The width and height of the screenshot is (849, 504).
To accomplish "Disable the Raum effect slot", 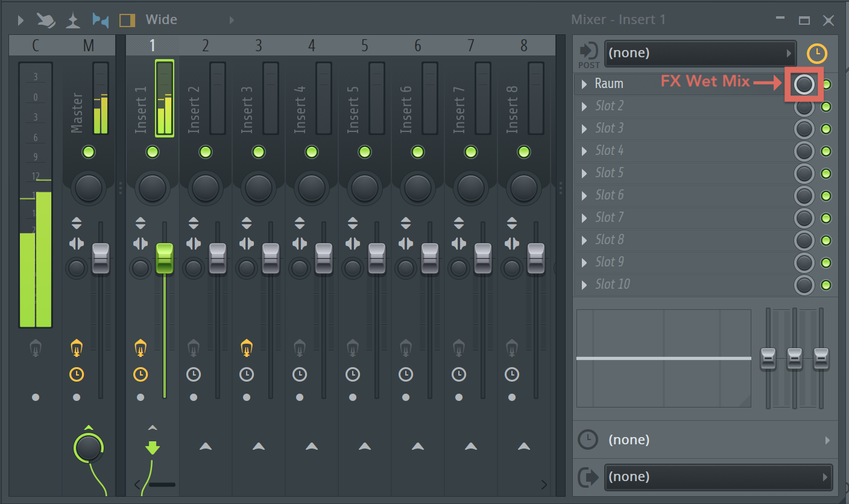I will 826,84.
